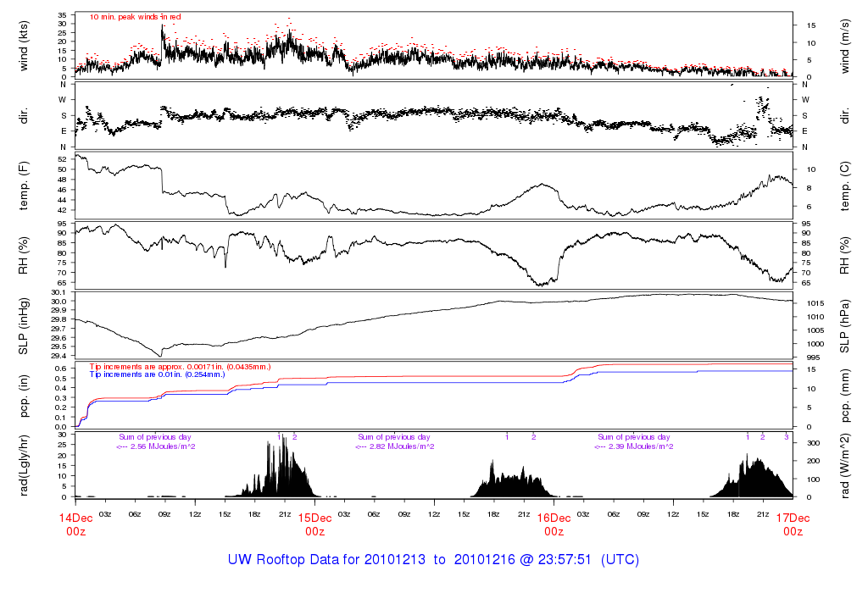Select the 17Dec 00z date marker

coord(793,524)
